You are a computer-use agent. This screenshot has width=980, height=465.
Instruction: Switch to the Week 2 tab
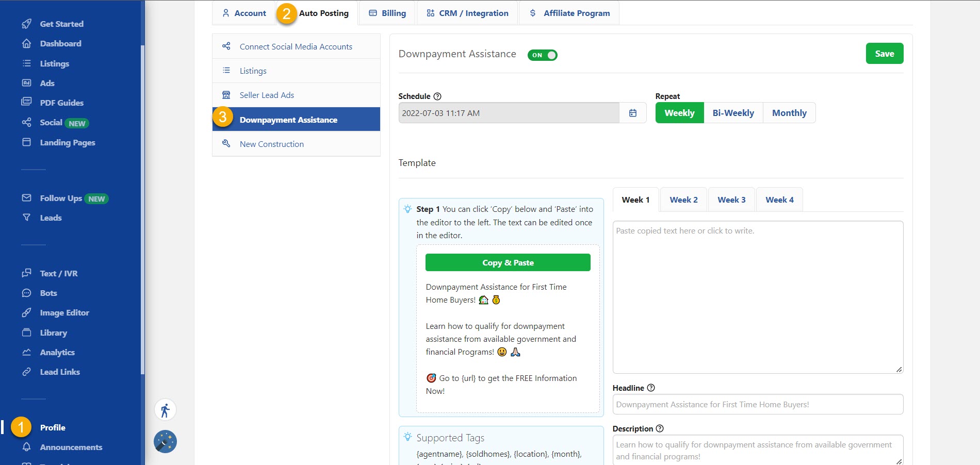click(683, 200)
